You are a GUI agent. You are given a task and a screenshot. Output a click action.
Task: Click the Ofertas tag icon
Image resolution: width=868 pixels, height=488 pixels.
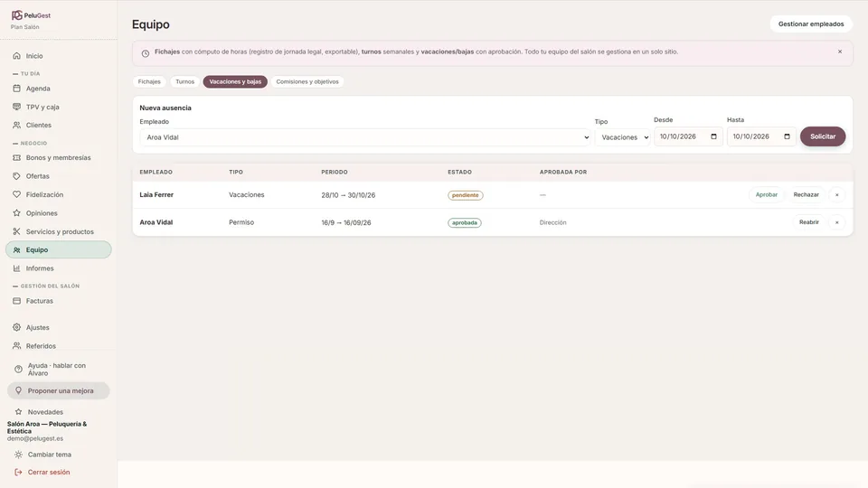pyautogui.click(x=16, y=176)
